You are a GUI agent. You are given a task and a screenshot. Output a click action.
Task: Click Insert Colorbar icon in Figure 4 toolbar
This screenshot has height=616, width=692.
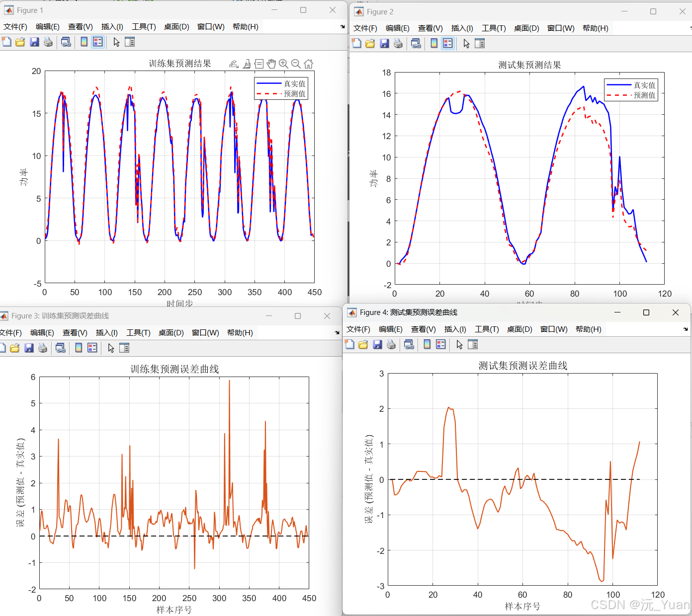[427, 345]
